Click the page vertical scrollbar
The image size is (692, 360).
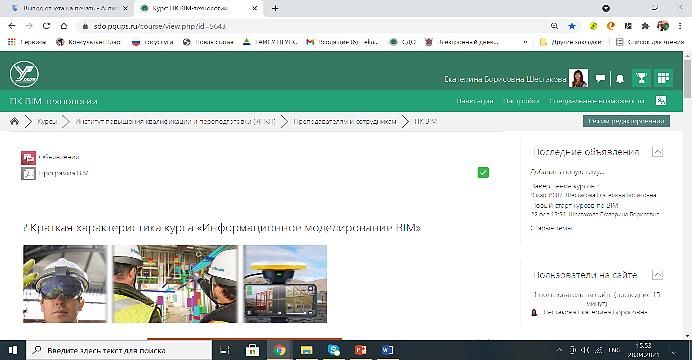click(x=687, y=194)
